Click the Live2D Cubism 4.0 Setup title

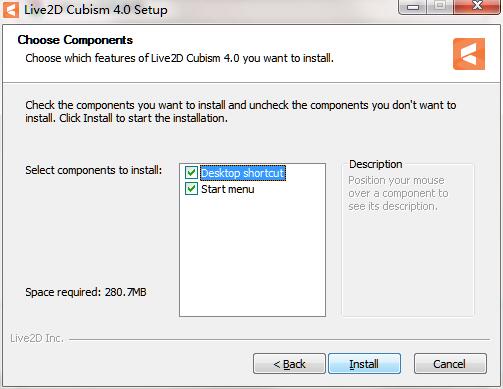(96, 10)
